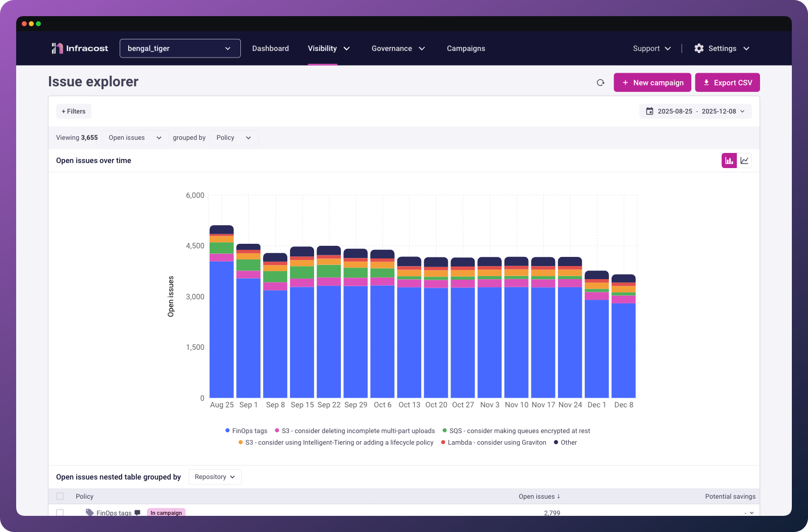
Task: Click the plus icon in New campaign
Action: [625, 83]
